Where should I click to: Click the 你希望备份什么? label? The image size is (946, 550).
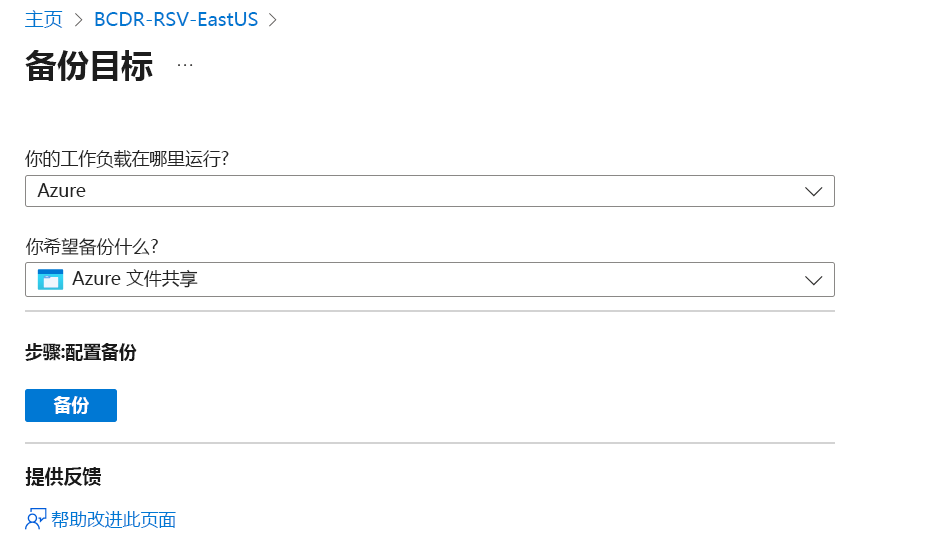click(92, 246)
